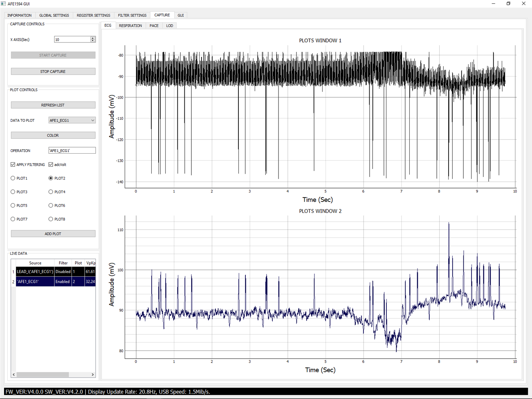Screen dimensions: 532x399
Task: Open the DATA TO PLOT dropdown
Action: coord(72,121)
